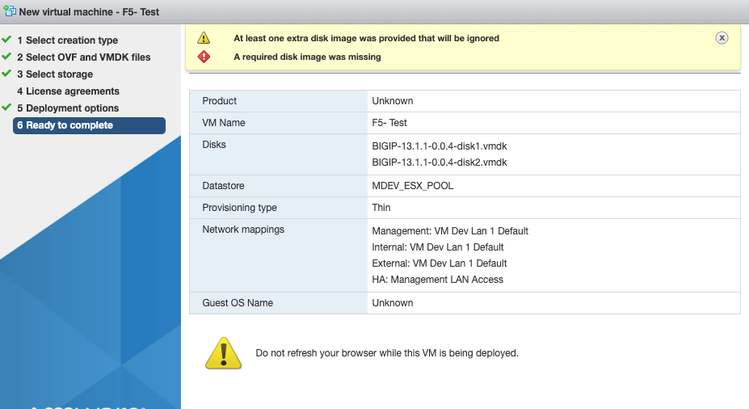749x409 pixels.
Task: Click checkmark beside Select OVF and VMDK files
Action: [x=7, y=57]
